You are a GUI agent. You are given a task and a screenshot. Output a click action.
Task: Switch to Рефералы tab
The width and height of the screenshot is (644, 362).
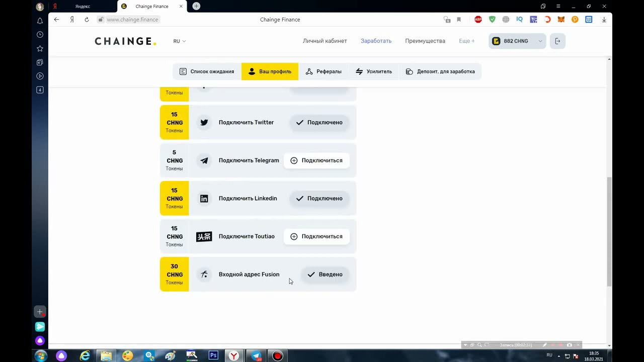(x=324, y=71)
